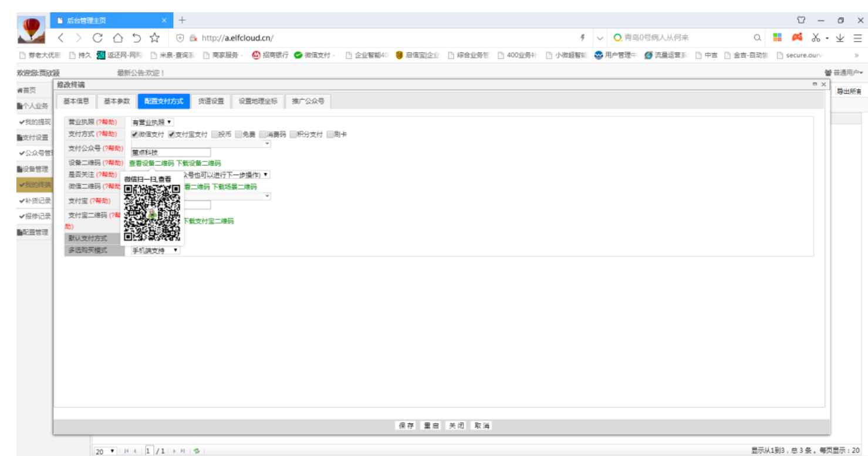Screen dimensions: 868x456
Task: Switch to the 设置地理坐标 tab
Action: (x=258, y=101)
